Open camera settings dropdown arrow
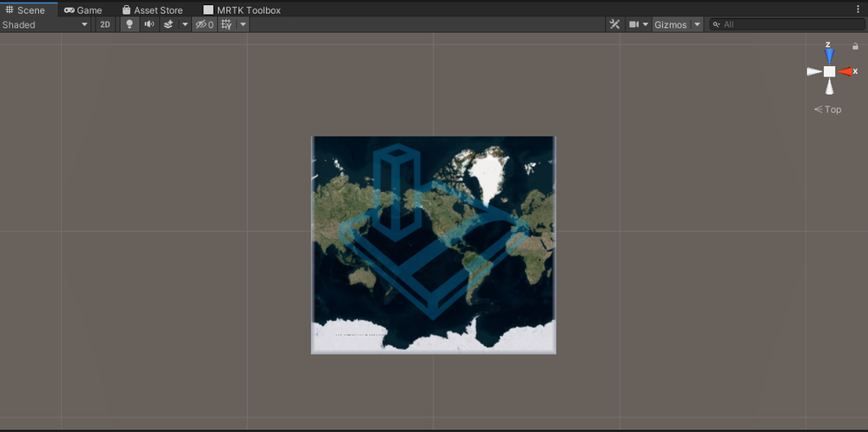The height and width of the screenshot is (432, 868). (x=646, y=24)
